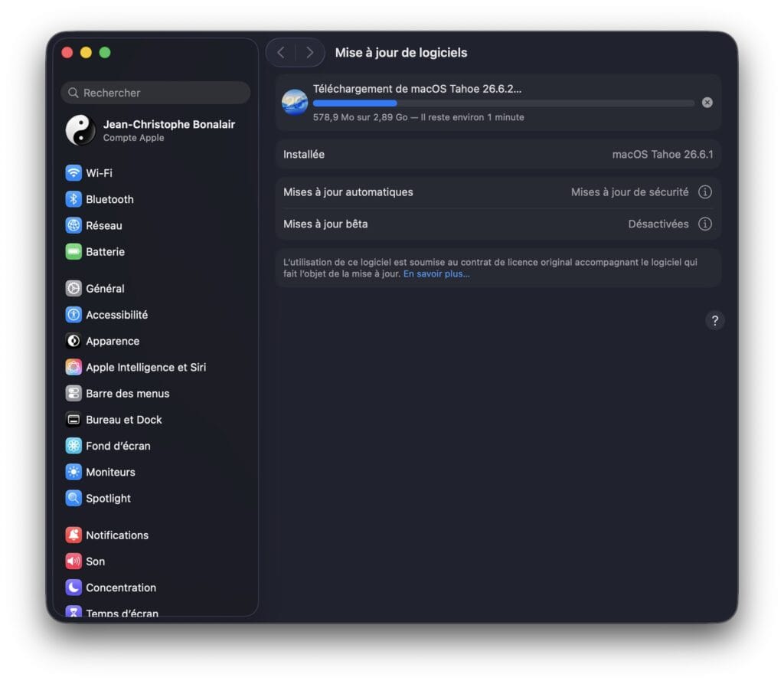Viewport: 784px width, 684px height.
Task: Click the Désactivées beta updates value
Action: click(658, 224)
